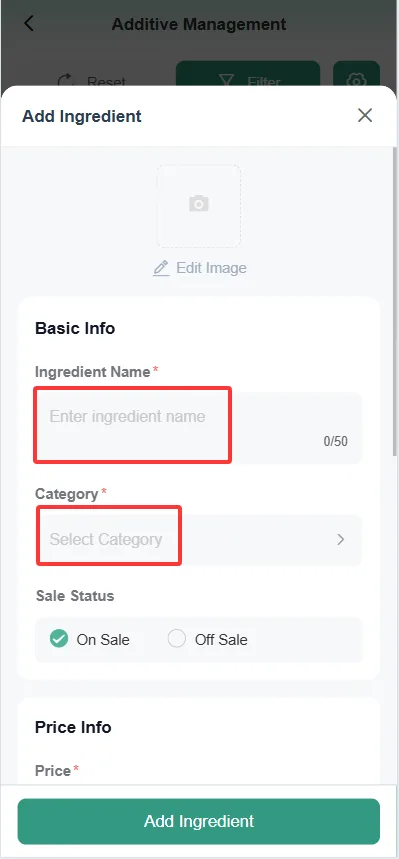Viewport: 399px width, 859px height.
Task: Click the Edit Image pencil icon
Action: [161, 268]
